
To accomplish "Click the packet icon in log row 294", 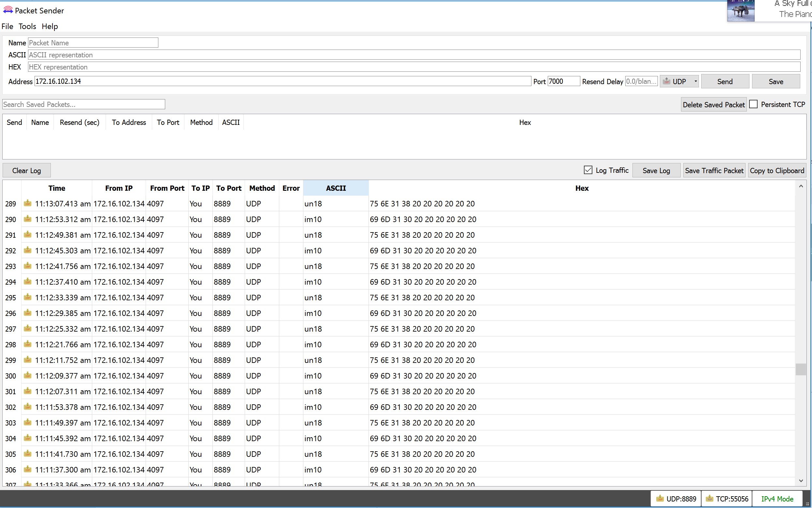I will click(x=27, y=281).
